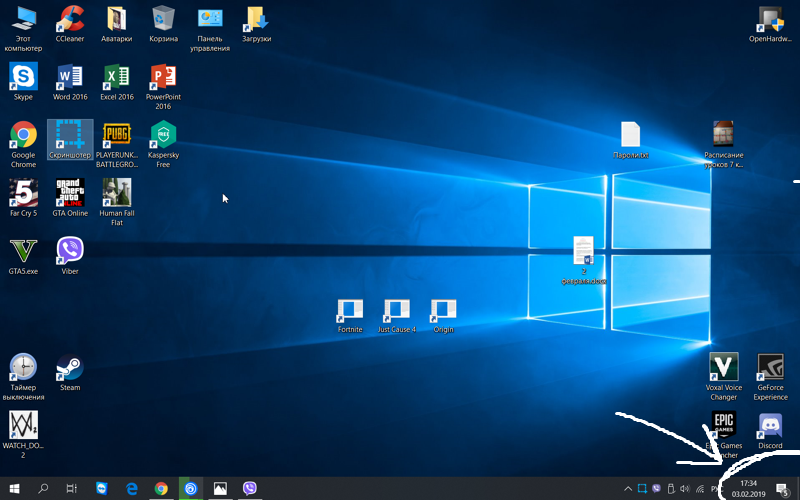This screenshot has width=800, height=500.
Task: Select the Google Chrome desktop shortcut
Action: click(x=23, y=145)
